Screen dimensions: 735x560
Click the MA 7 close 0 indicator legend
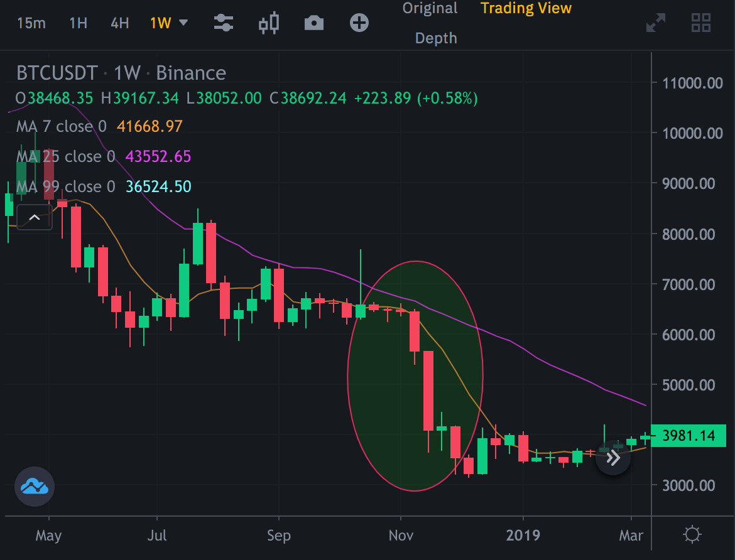(62, 127)
